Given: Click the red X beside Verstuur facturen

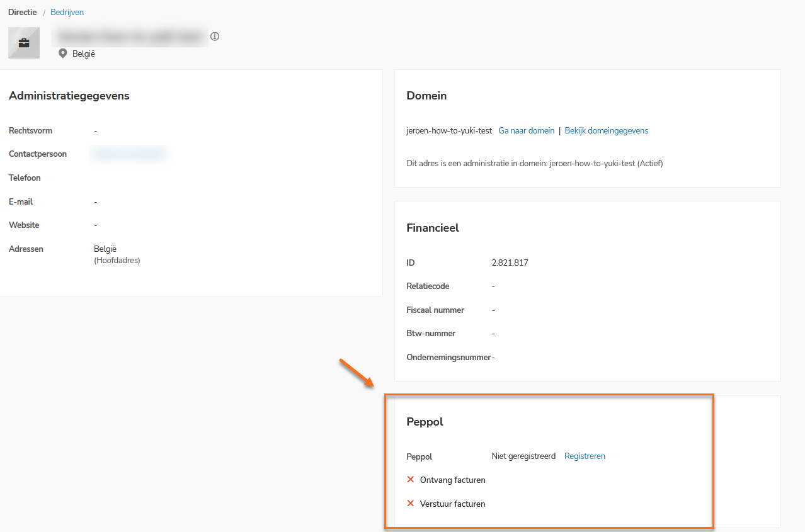Looking at the screenshot, I should pos(411,504).
